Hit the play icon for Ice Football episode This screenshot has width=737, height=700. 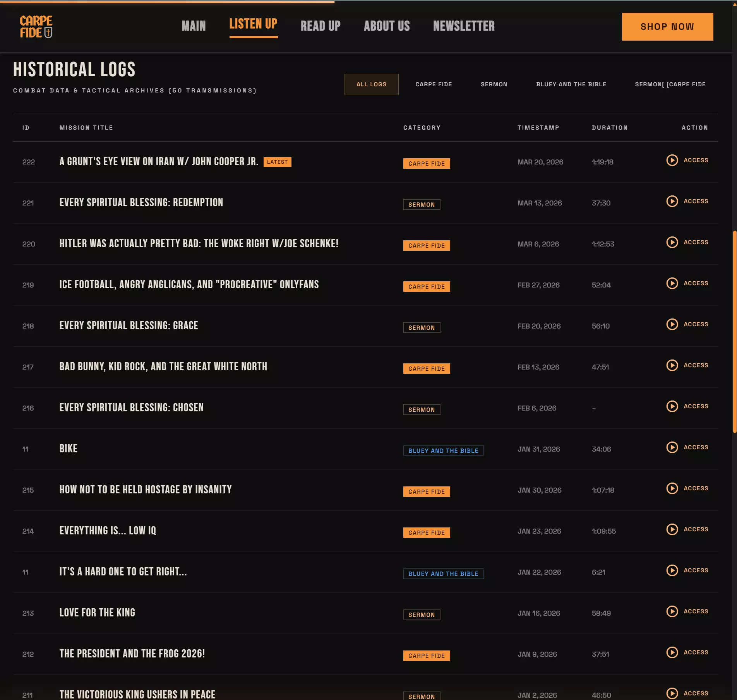[672, 283]
